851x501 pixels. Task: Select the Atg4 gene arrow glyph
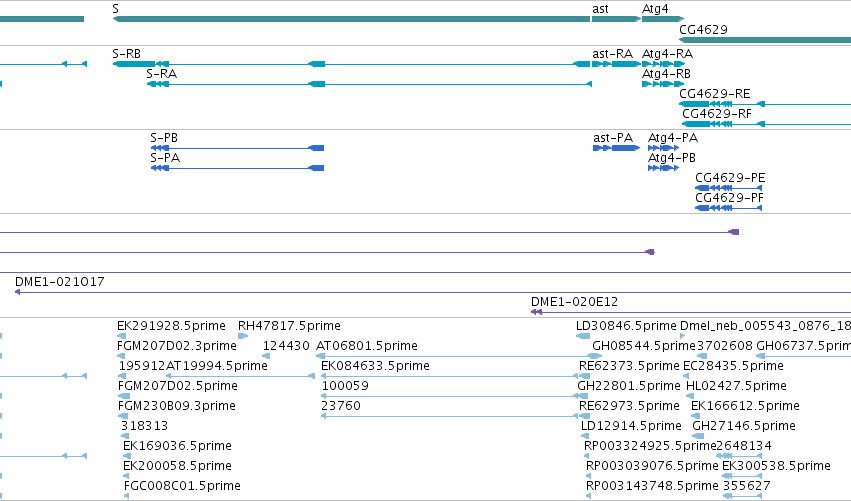click(x=663, y=19)
